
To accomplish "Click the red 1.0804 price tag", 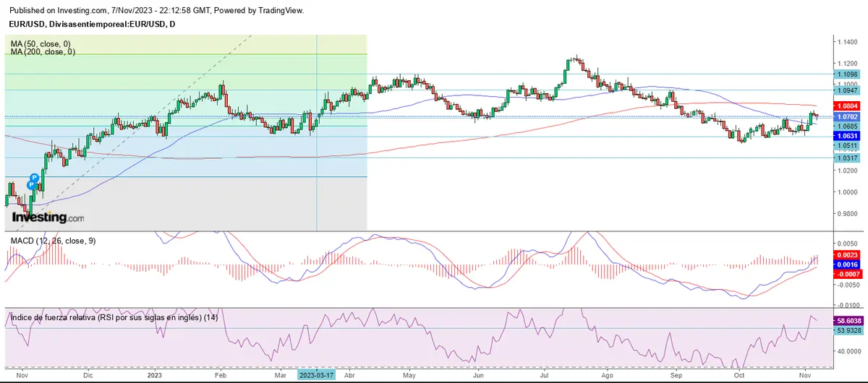I will 847,106.
